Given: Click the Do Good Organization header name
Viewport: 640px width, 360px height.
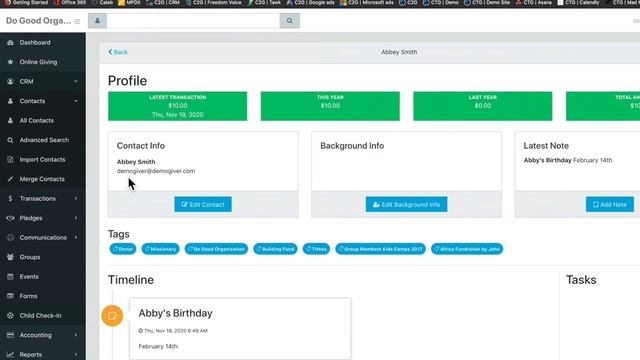Looking at the screenshot, I should coord(38,21).
